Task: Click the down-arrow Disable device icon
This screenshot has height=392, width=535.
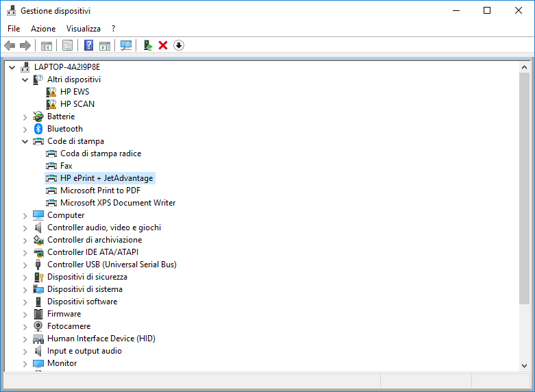Action: [179, 45]
